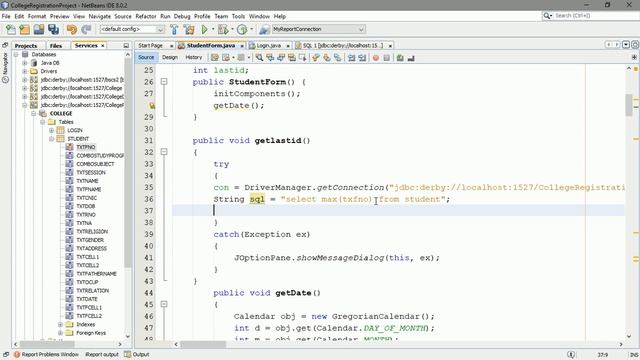Click the Comment code icon in editor toolbar
The width and height of the screenshot is (640, 360).
point(400,58)
